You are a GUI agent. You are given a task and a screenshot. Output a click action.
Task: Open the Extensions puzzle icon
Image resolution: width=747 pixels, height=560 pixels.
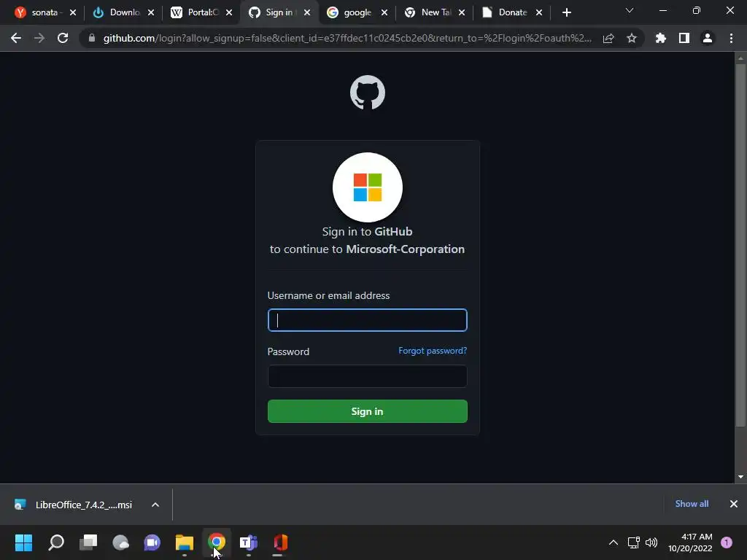[x=661, y=38]
